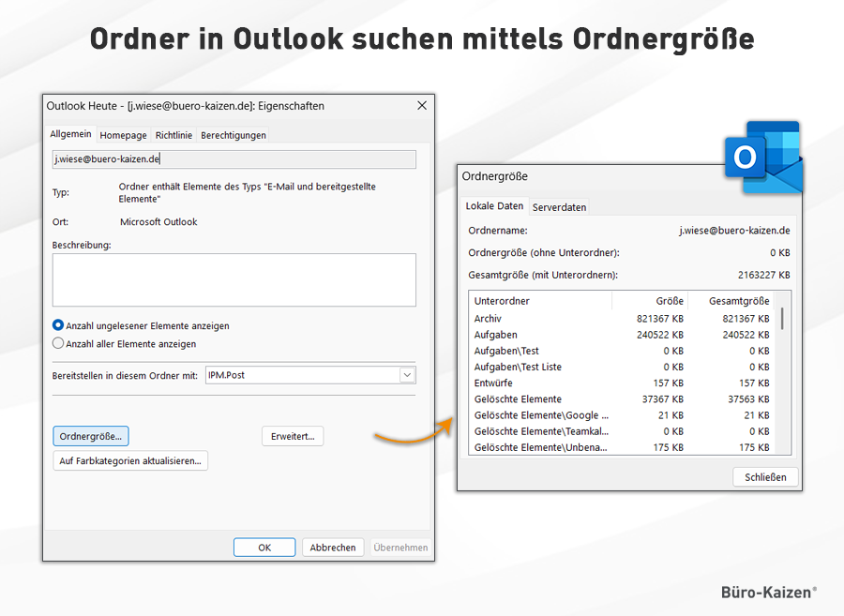Select the Entwürfe row
Viewport: 844px width, 616px height.
click(x=622, y=383)
